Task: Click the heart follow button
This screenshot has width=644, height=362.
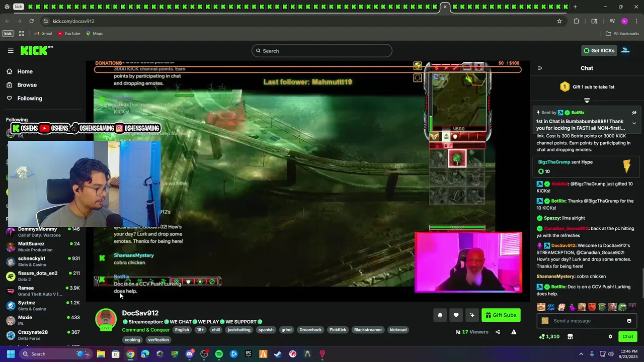Action: coord(456,315)
